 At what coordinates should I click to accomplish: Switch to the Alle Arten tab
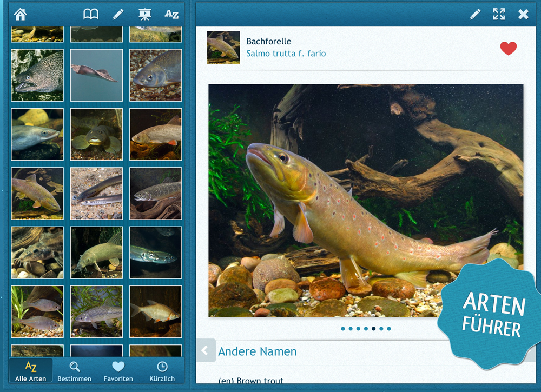tap(31, 370)
